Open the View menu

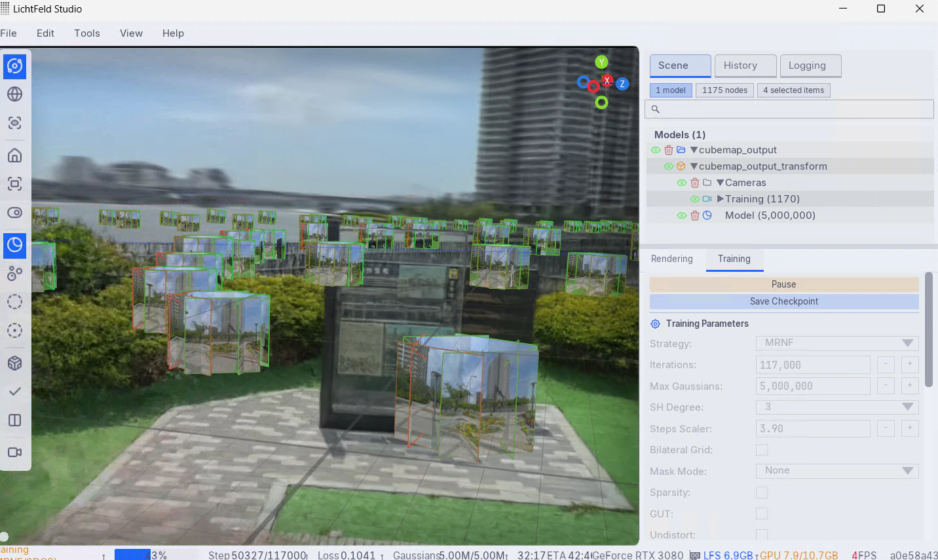click(131, 33)
